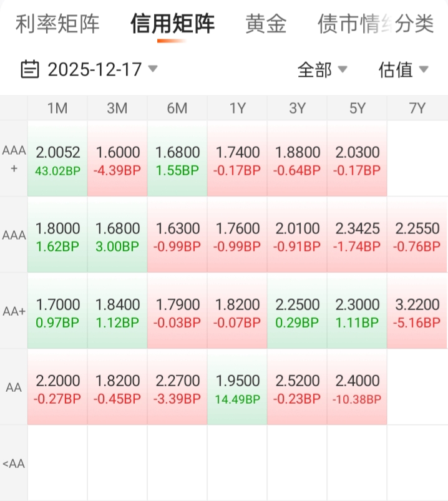Select the AAA+ row label
Screen dimensions: 448x501
click(x=14, y=158)
